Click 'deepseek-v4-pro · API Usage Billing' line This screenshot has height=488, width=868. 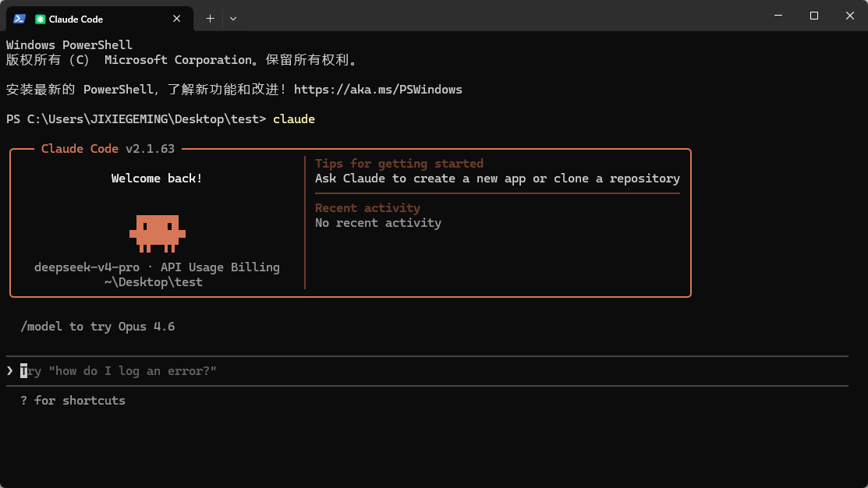(x=157, y=267)
